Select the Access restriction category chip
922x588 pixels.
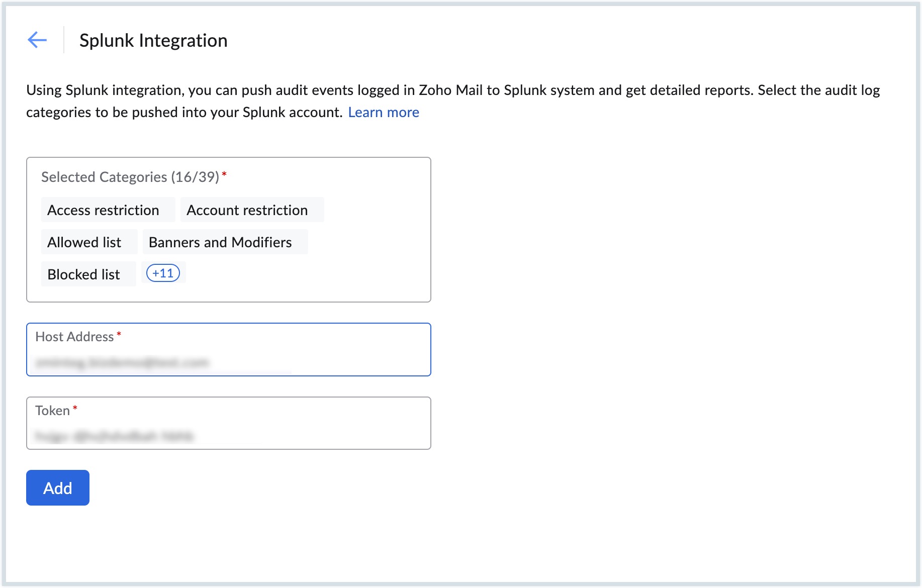click(x=107, y=210)
